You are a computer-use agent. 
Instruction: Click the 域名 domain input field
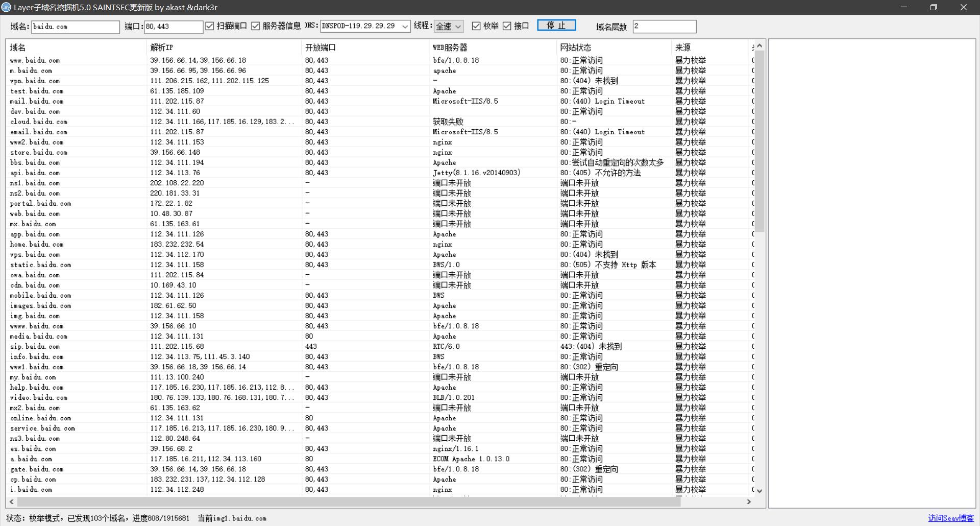click(76, 27)
